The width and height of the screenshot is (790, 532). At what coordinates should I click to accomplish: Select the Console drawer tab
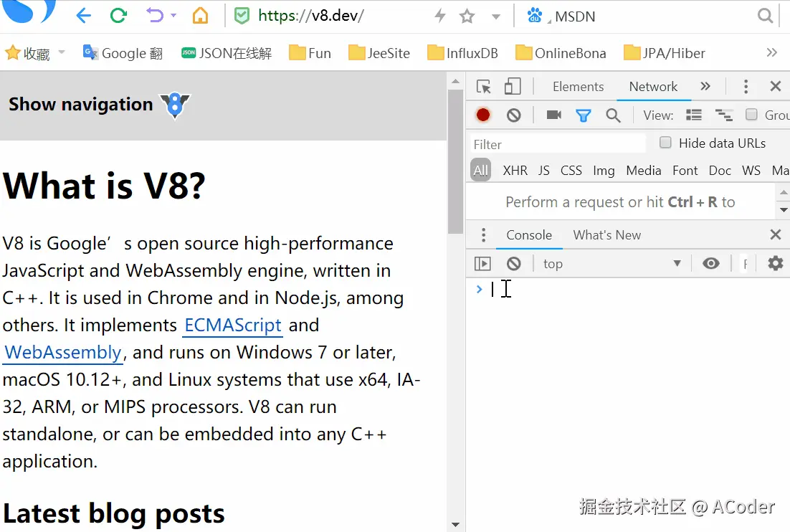click(x=529, y=235)
